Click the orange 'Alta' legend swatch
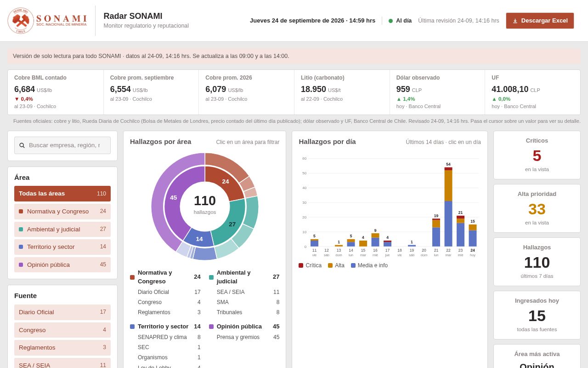The image size is (588, 368). coord(330,265)
